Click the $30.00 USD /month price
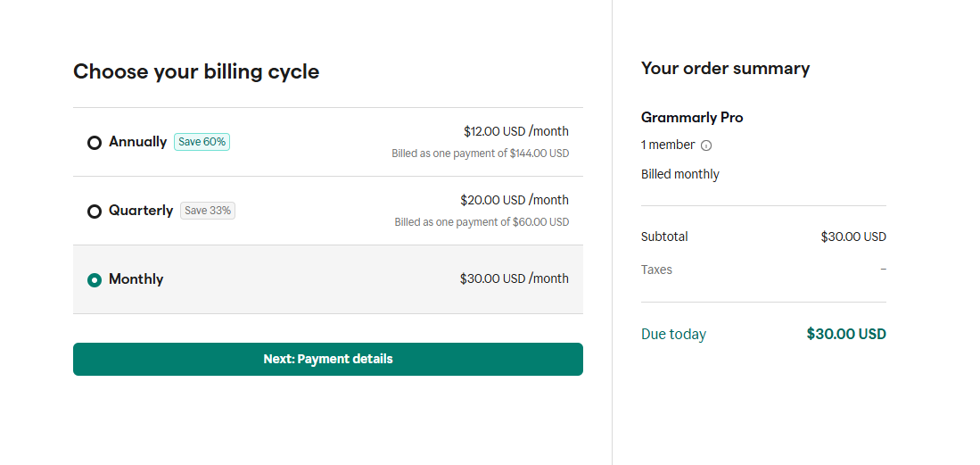980x465 pixels. tap(515, 278)
